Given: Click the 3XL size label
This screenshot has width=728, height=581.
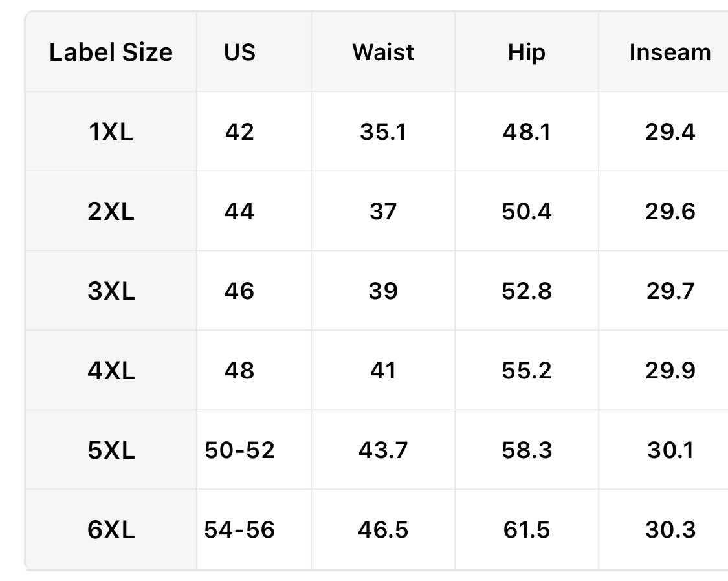Looking at the screenshot, I should click(x=111, y=291).
